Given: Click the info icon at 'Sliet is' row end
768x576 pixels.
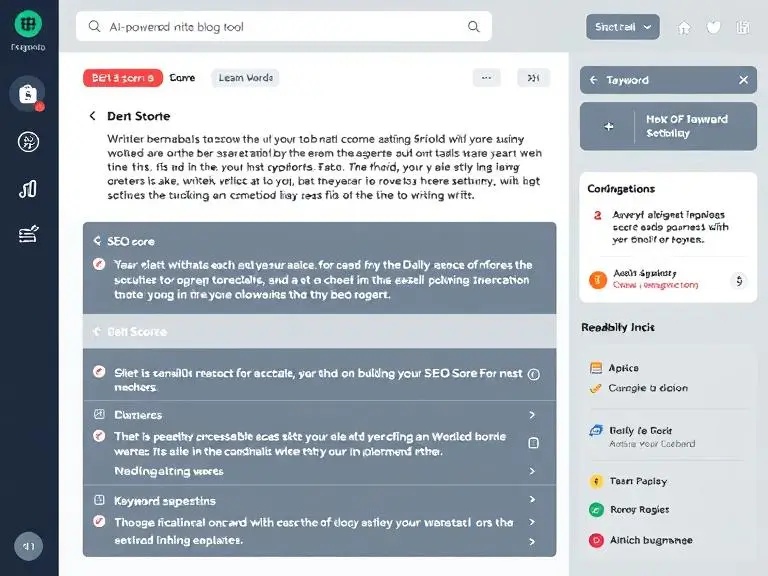Looking at the screenshot, I should pos(534,375).
